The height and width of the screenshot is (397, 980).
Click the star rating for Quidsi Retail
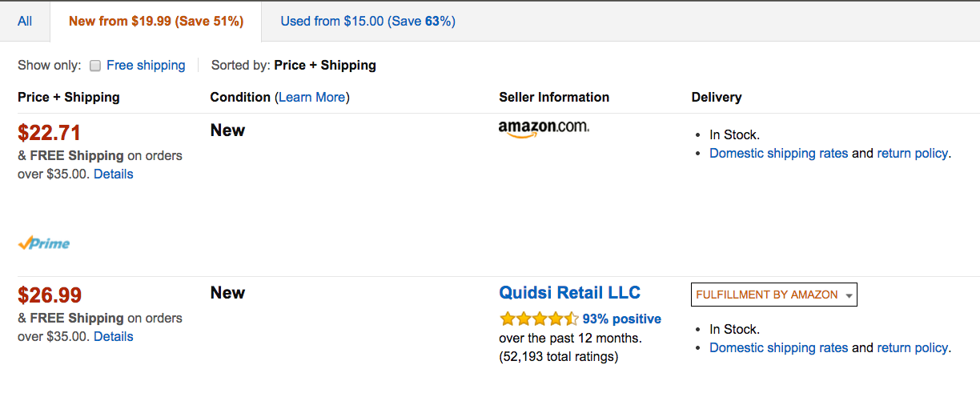coord(538,319)
